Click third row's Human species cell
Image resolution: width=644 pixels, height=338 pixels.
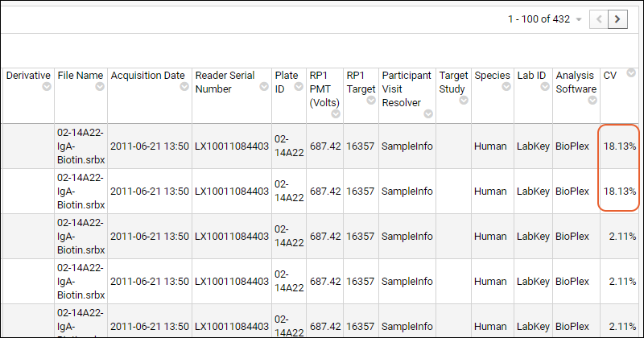pos(490,237)
